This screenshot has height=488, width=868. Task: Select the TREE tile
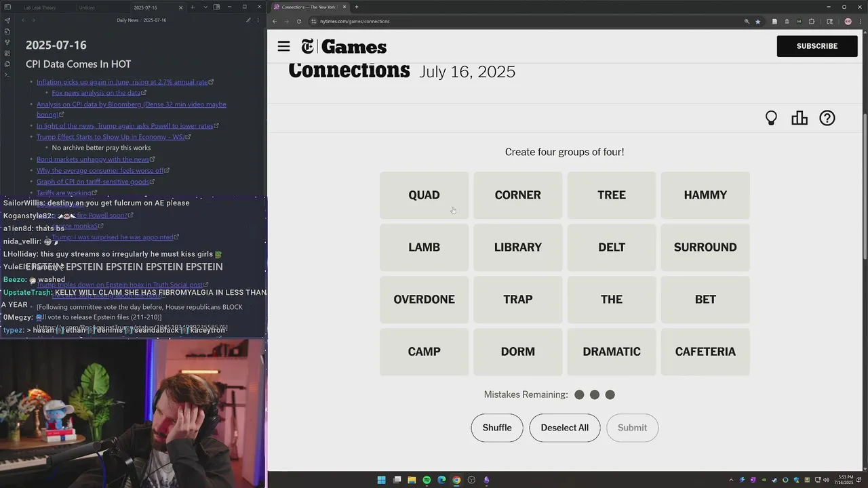pos(612,195)
